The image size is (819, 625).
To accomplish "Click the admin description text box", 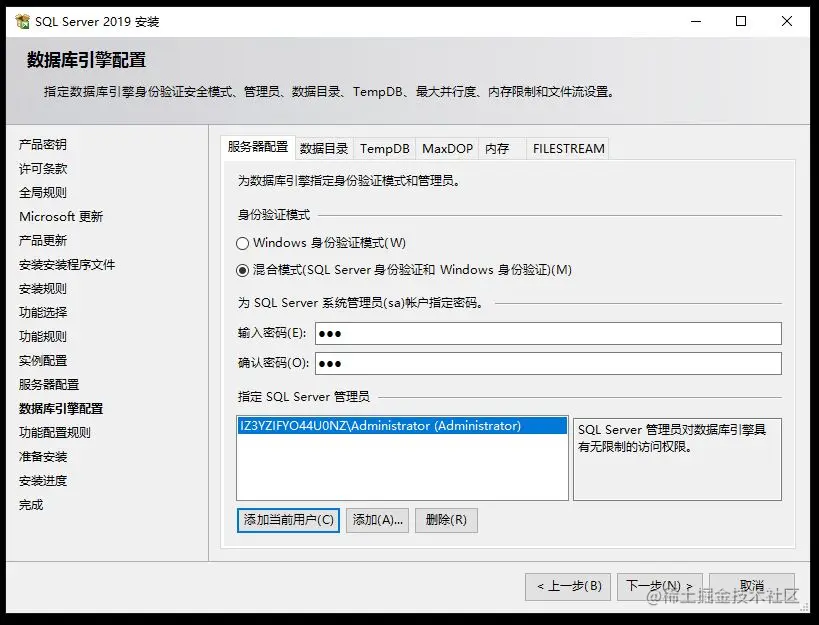I will pyautogui.click(x=677, y=459).
